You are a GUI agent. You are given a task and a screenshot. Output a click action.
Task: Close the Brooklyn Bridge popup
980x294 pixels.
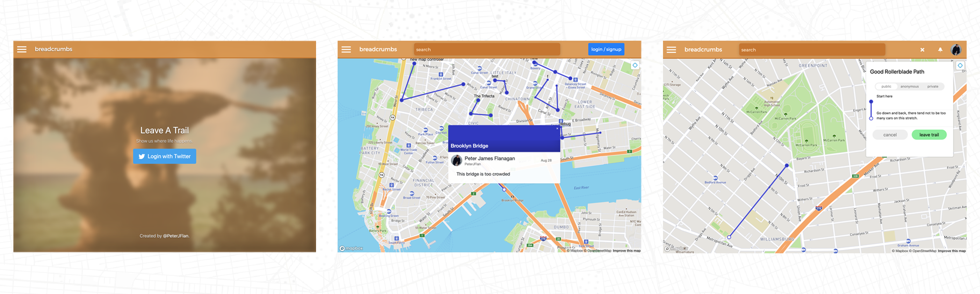(x=557, y=128)
